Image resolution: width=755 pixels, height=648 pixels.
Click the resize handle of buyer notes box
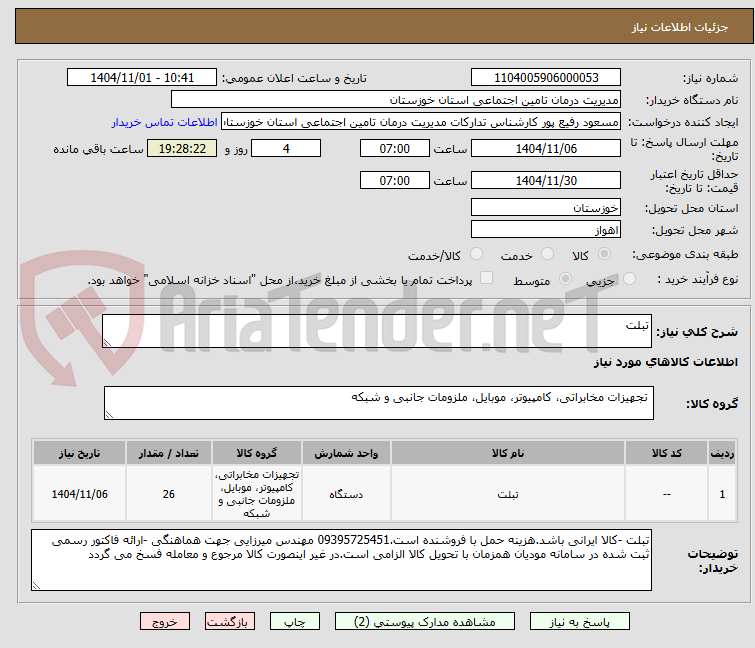tap(36, 586)
